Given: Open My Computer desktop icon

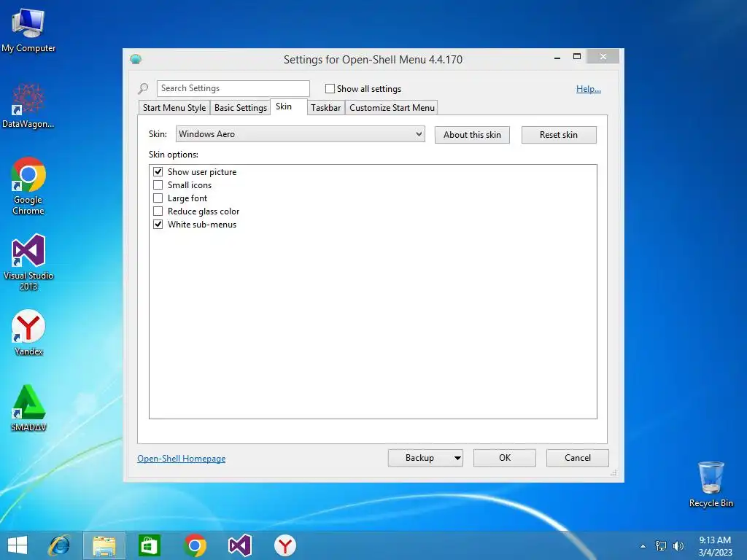Looking at the screenshot, I should [28, 31].
